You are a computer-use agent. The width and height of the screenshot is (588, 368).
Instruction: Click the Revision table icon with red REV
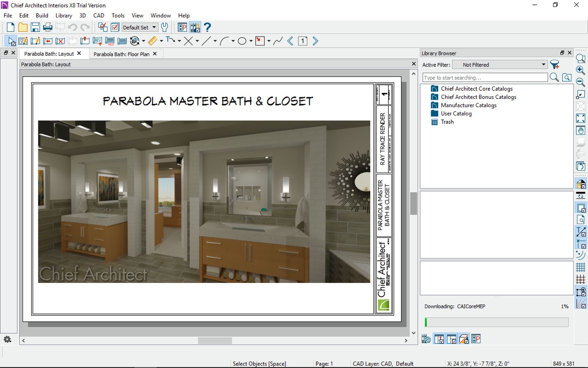pos(110,41)
